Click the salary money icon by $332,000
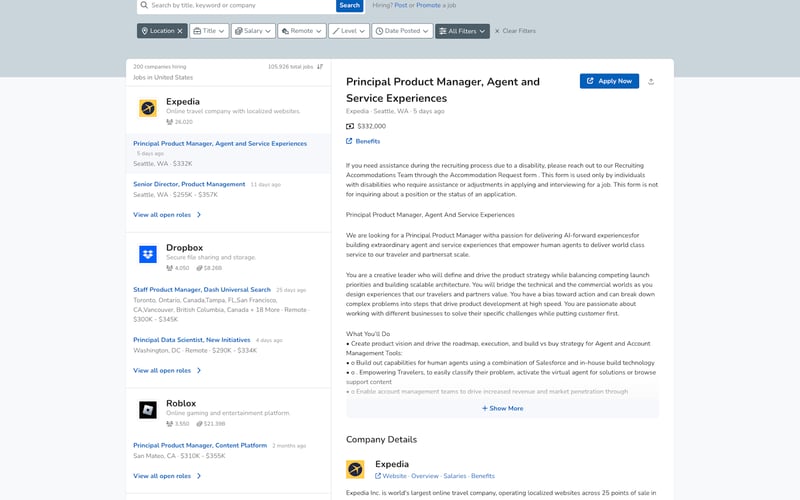The height and width of the screenshot is (500, 800). (x=350, y=126)
